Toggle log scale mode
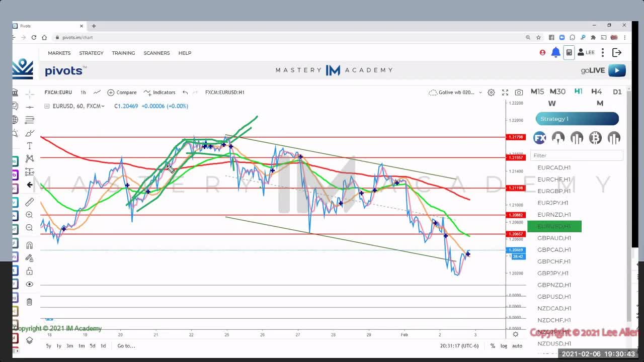 click(x=504, y=346)
